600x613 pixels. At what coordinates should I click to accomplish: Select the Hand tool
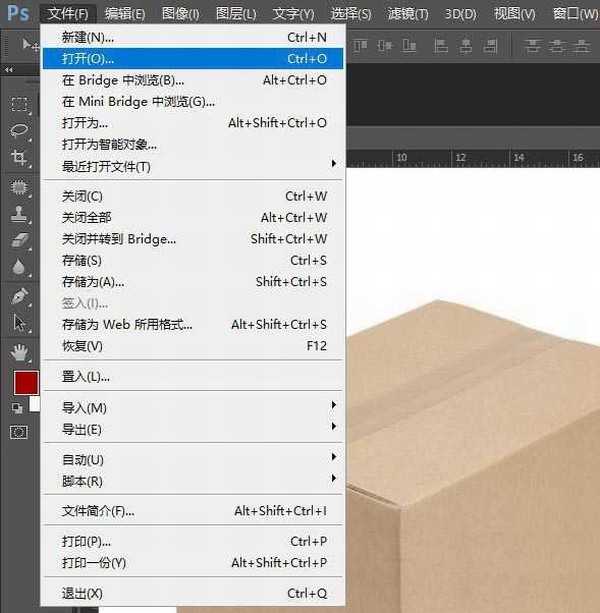(19, 352)
